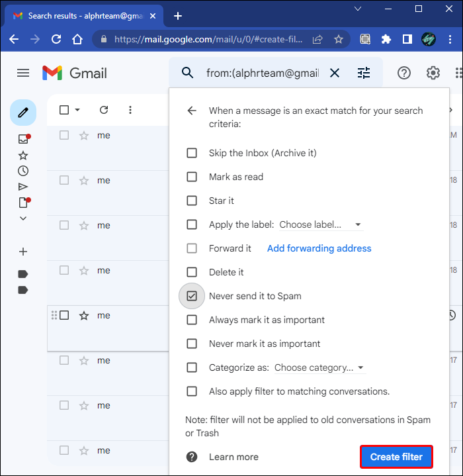Click the Compose pencil icon

click(23, 113)
